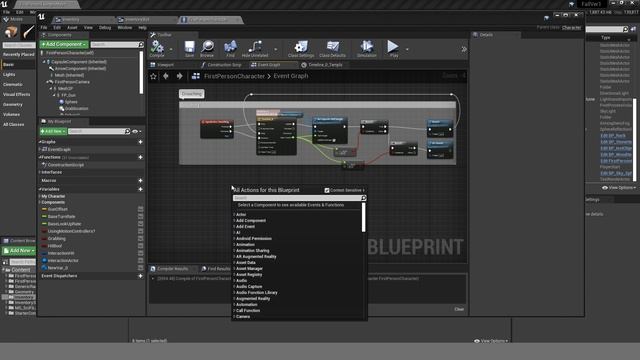Start Simulation from toolbar

pos(367,48)
